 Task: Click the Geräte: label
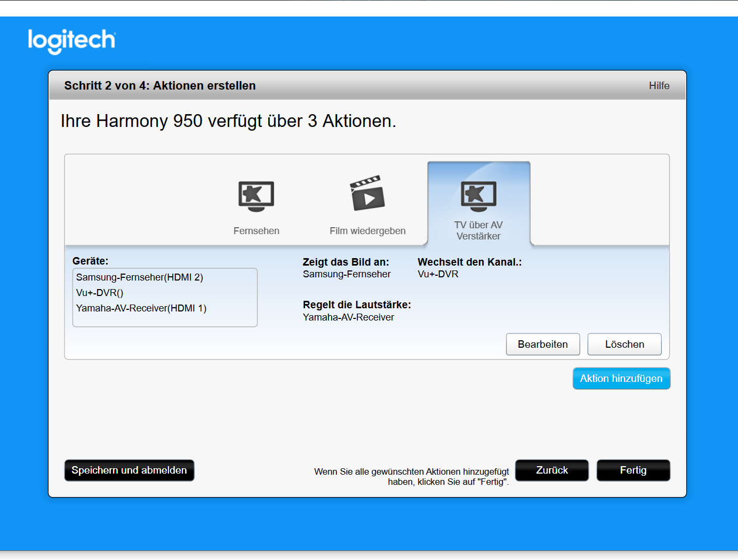[90, 261]
